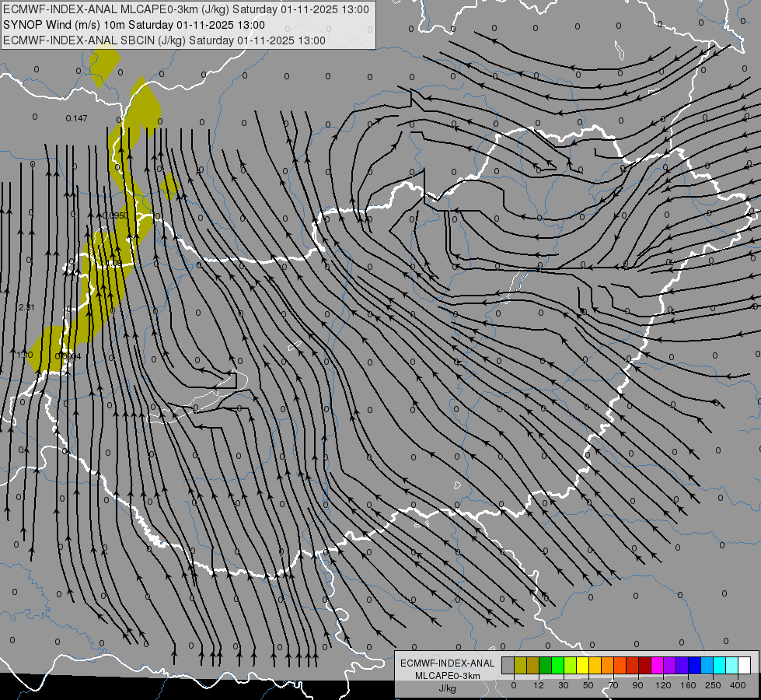Click legend scale value 90

pos(638,685)
